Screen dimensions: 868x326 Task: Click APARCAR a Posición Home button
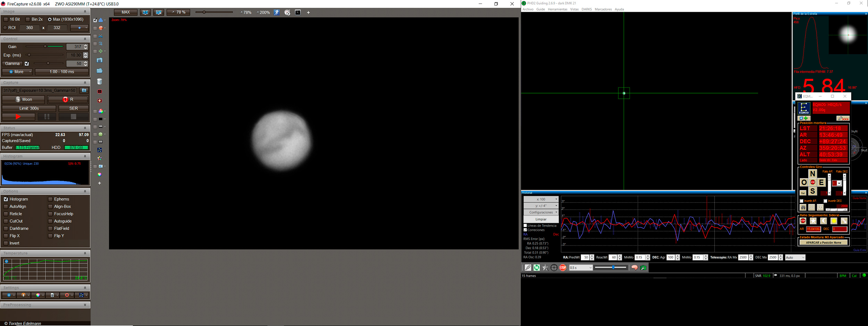pos(824,243)
